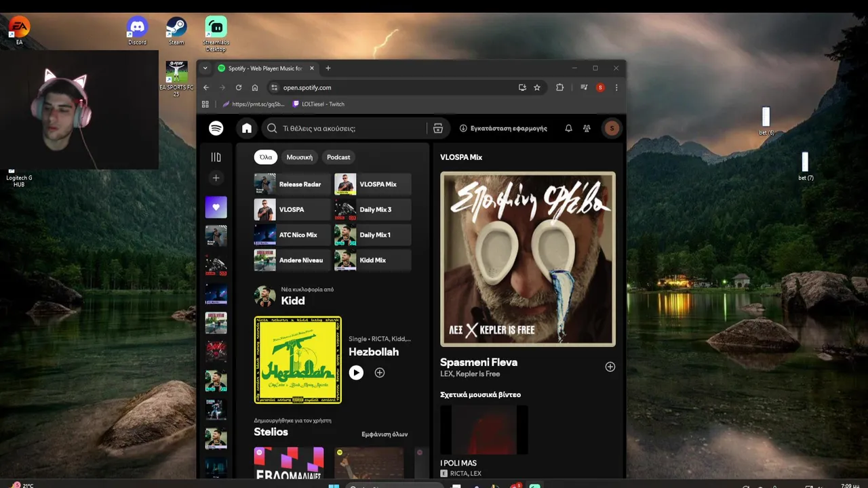Click install app icon in address bar
This screenshot has height=488, width=868.
click(x=522, y=87)
